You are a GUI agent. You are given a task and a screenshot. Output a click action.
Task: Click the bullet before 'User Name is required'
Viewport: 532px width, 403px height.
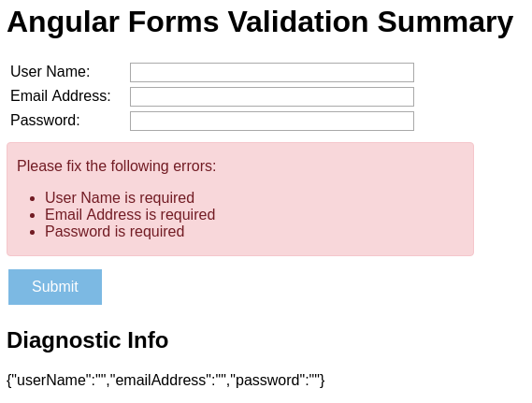[x=33, y=199]
